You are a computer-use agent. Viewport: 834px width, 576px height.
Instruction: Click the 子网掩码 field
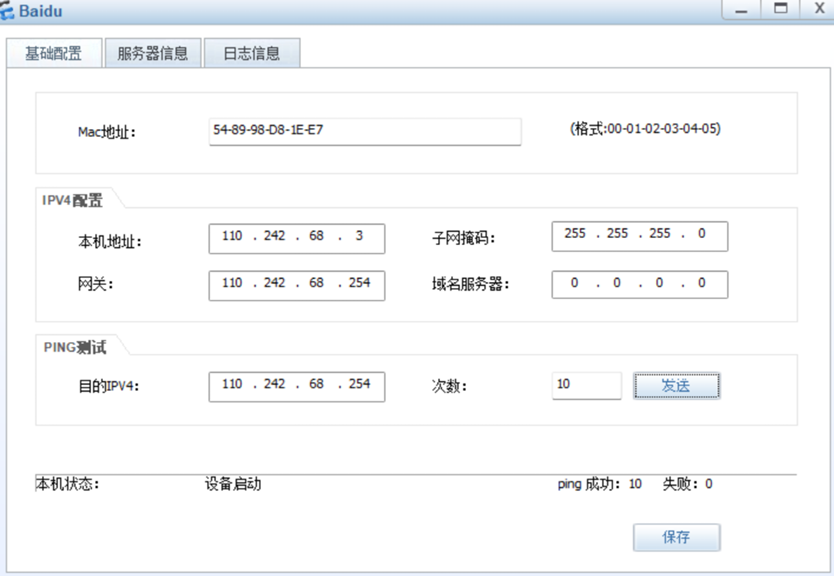(640, 236)
